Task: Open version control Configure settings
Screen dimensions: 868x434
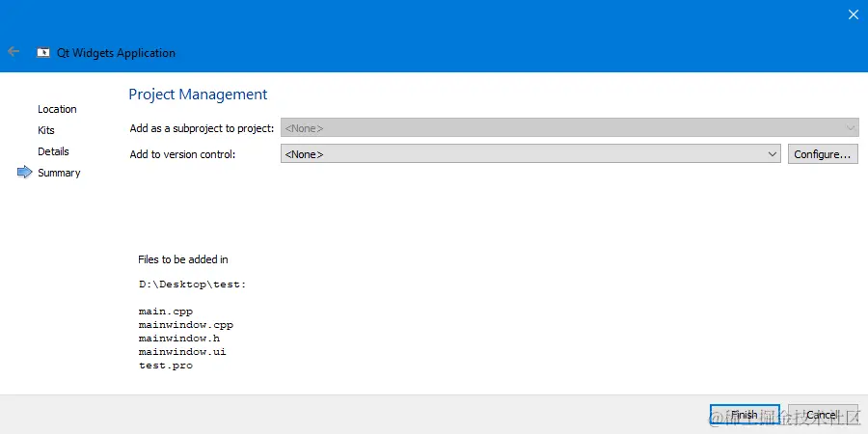Action: click(823, 154)
